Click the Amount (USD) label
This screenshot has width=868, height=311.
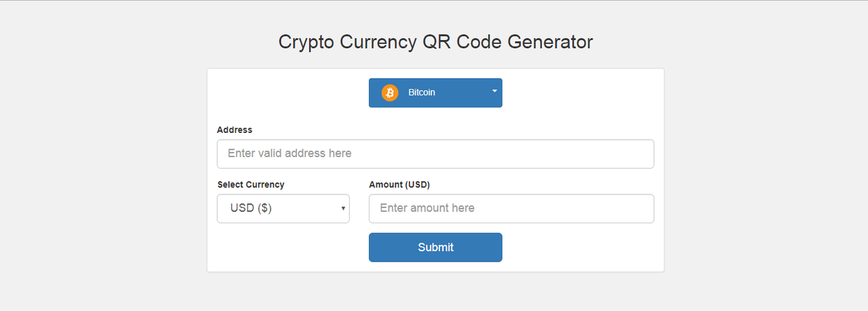coord(399,184)
